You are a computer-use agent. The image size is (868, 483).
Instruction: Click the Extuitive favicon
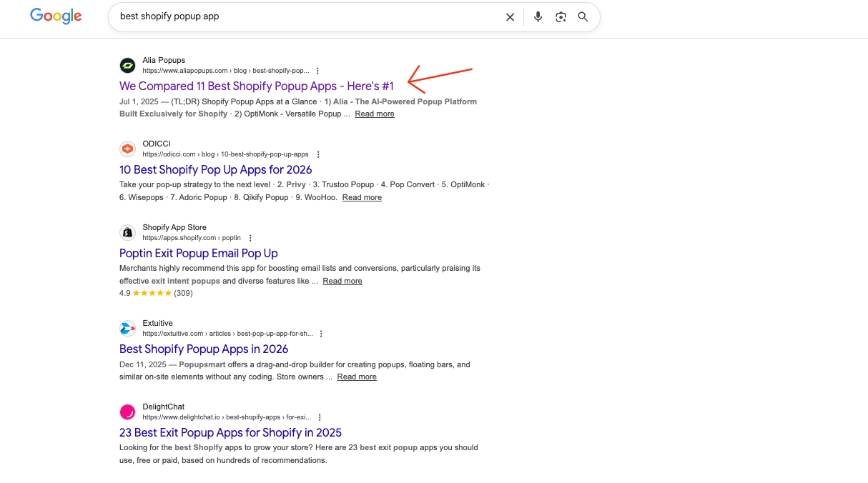tap(127, 328)
